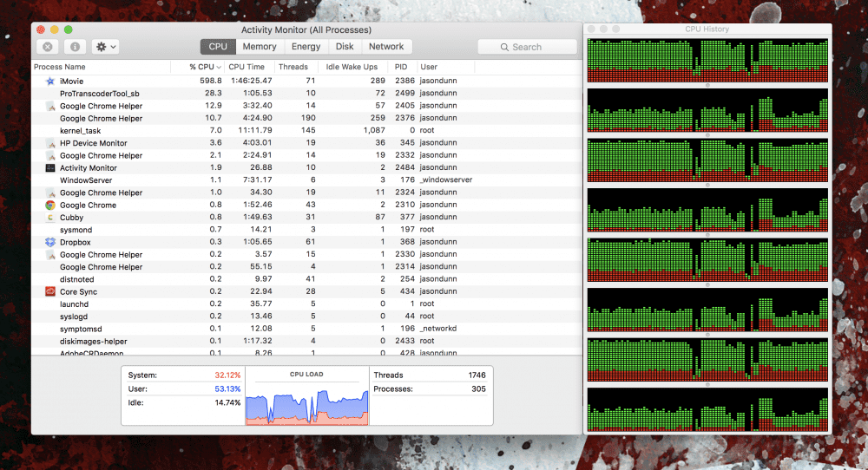Select the Disk tab
The image size is (868, 470).
(x=345, y=47)
